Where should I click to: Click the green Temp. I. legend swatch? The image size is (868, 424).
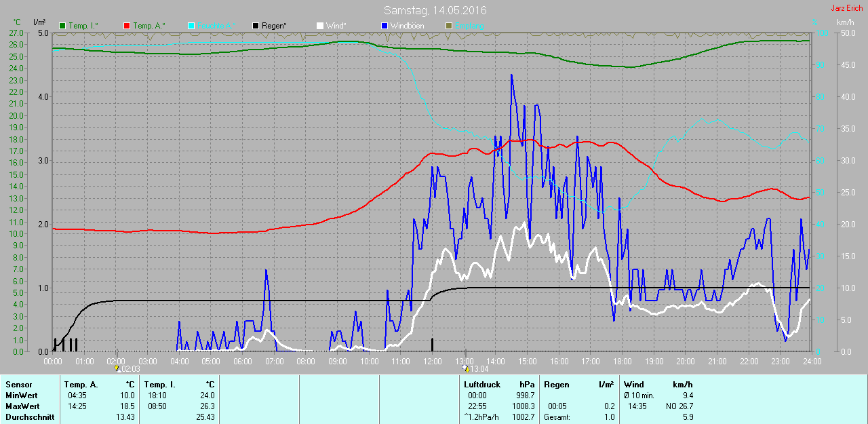pyautogui.click(x=63, y=26)
